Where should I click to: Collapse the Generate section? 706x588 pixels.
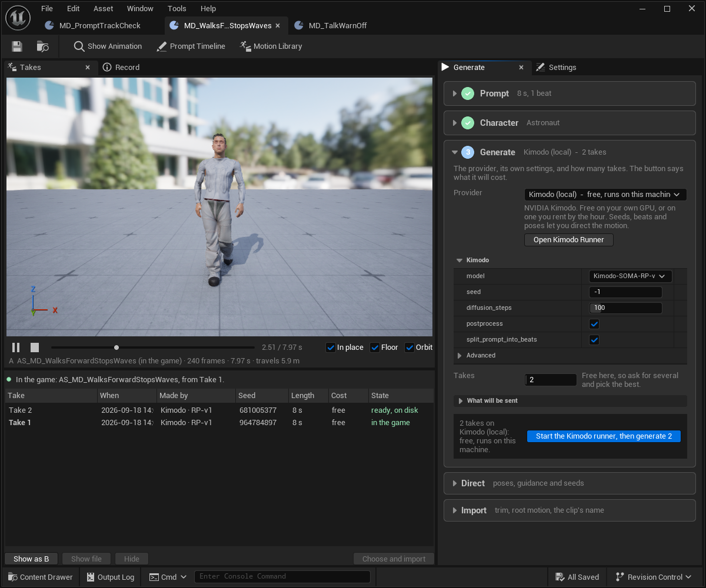455,152
